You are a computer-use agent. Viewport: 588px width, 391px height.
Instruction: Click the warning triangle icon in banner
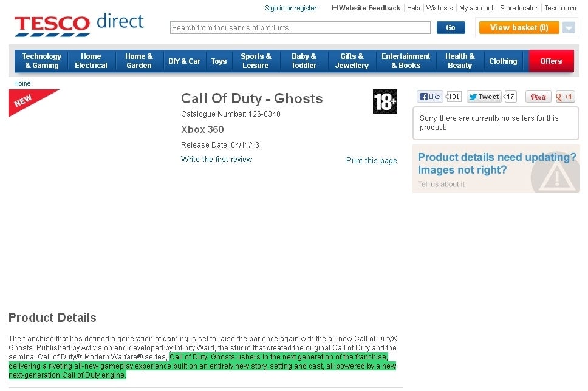(554, 176)
